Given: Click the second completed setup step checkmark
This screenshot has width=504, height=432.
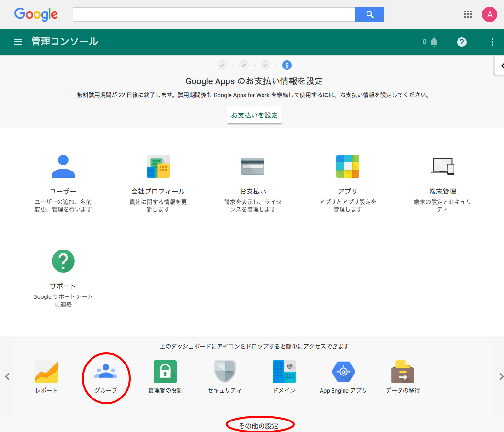Looking at the screenshot, I should 244,65.
